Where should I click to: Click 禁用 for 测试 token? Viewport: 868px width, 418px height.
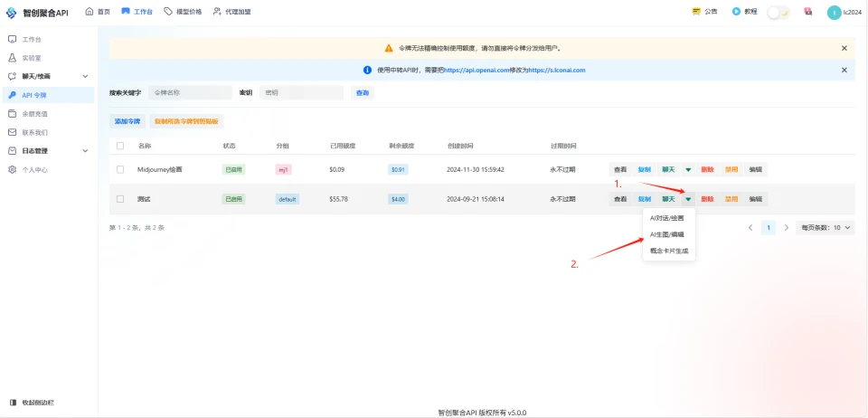731,199
